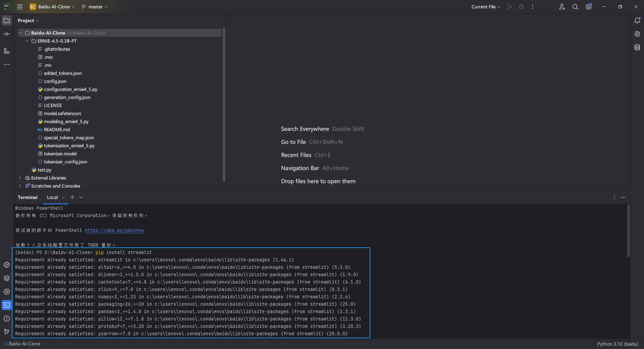Click Python 3.10 (baidu) interpreter widget
The width and height of the screenshot is (644, 349).
click(x=618, y=344)
